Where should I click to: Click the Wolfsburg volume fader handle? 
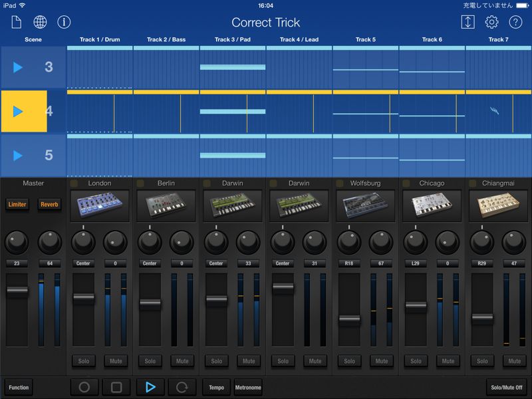point(350,319)
